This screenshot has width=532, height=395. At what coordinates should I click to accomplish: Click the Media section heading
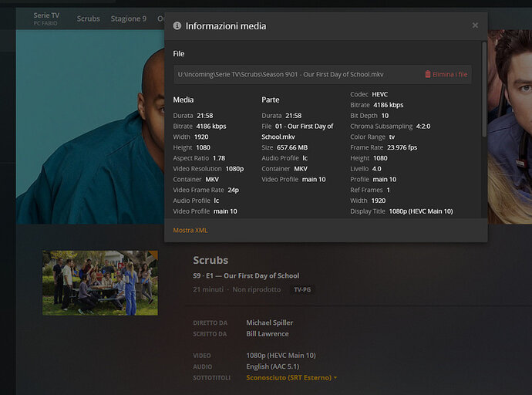184,100
